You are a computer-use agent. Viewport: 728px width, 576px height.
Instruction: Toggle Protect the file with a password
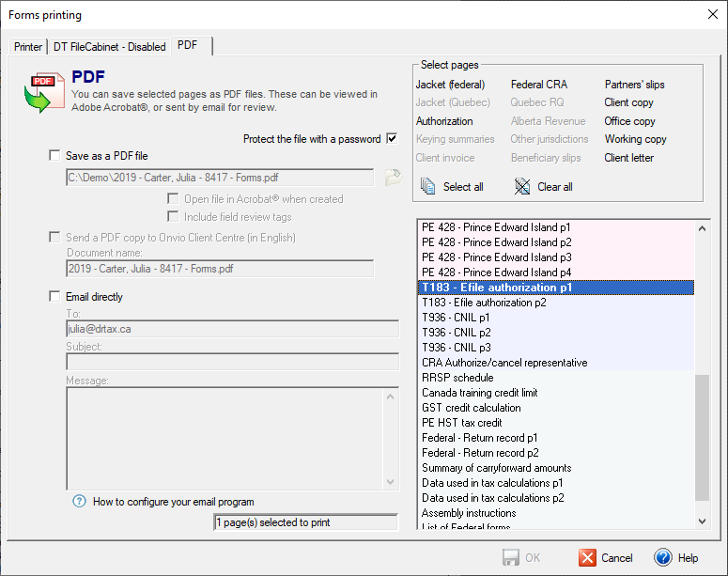pyautogui.click(x=392, y=139)
